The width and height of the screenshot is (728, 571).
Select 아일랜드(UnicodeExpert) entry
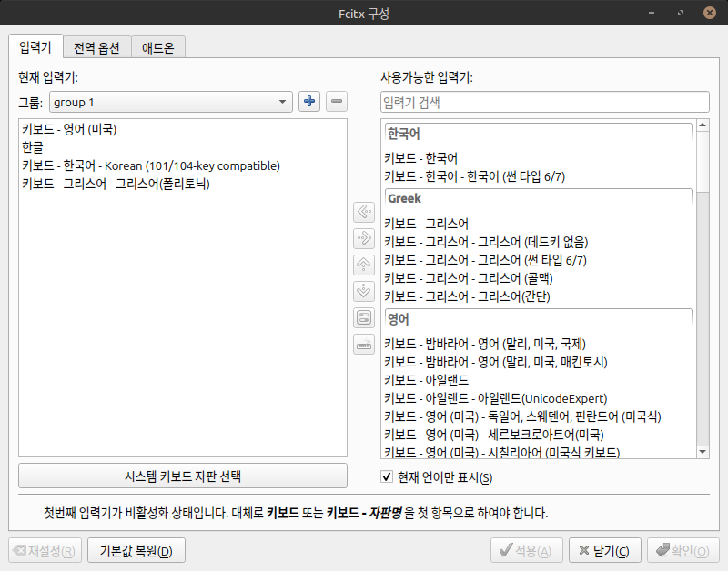[539, 398]
